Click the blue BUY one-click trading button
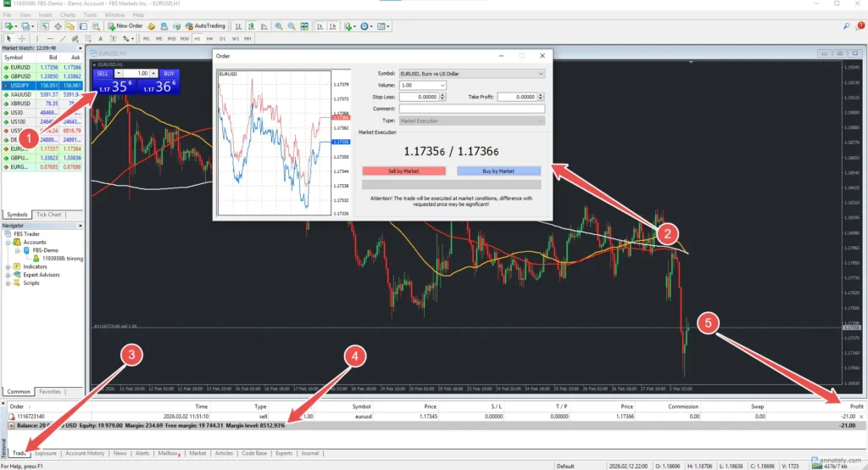 [x=168, y=74]
